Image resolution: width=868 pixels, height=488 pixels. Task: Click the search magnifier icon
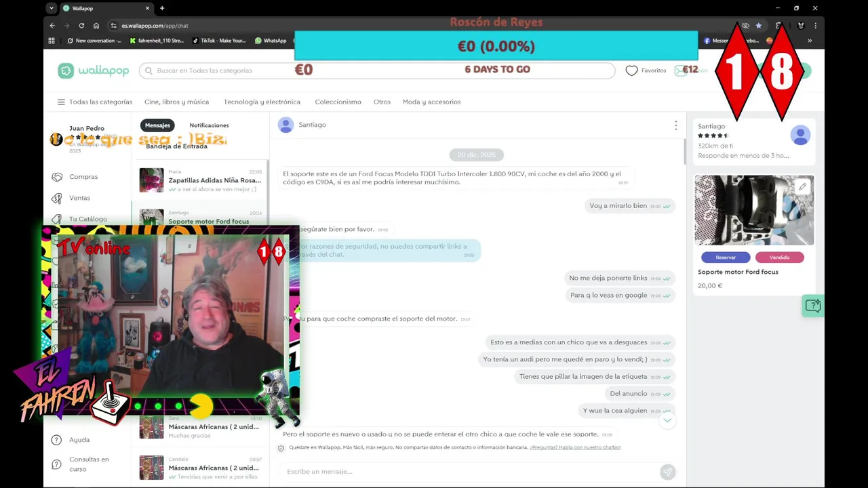coord(149,70)
